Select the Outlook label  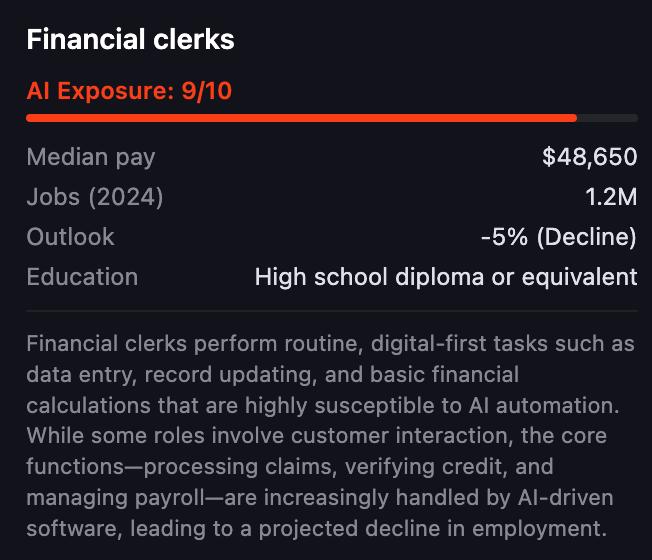[71, 237]
